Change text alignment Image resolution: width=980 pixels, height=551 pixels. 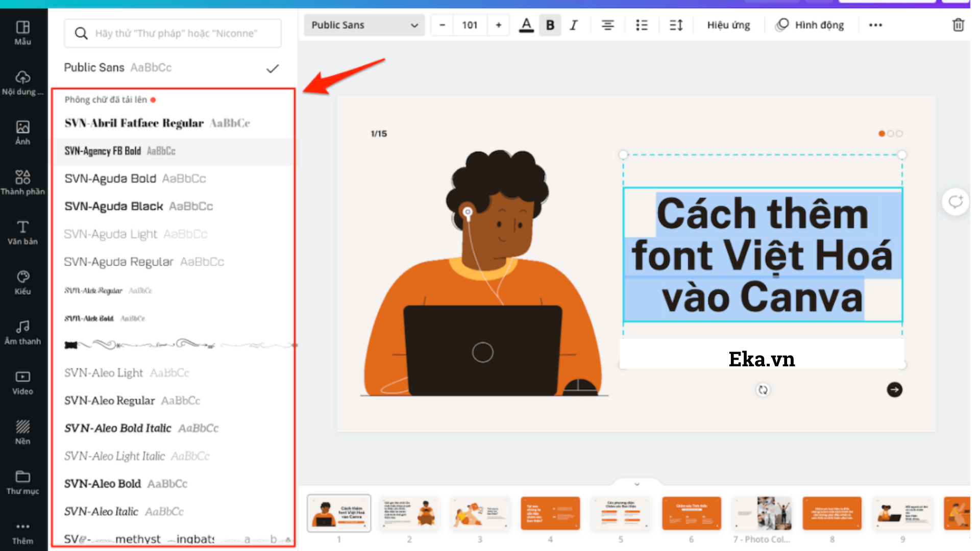pos(607,25)
